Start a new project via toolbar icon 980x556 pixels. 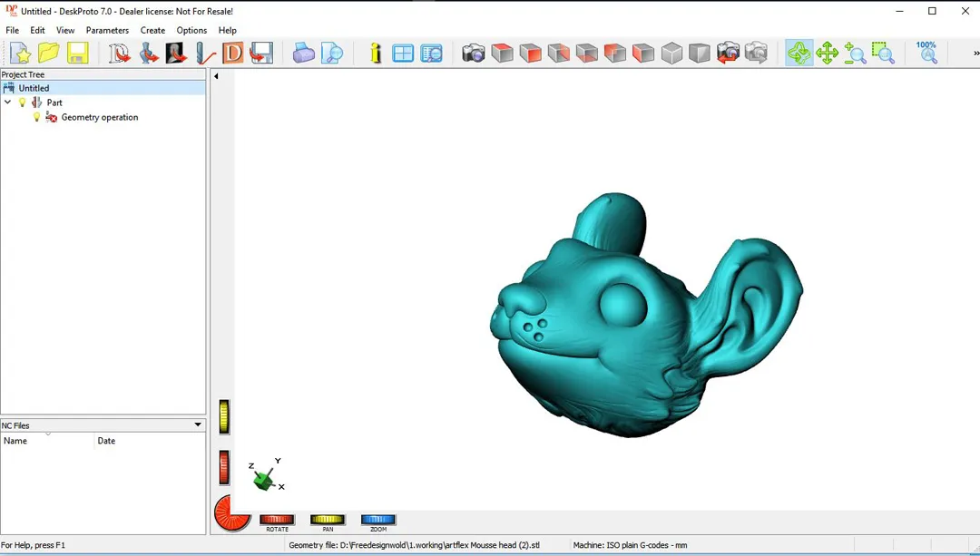point(21,54)
